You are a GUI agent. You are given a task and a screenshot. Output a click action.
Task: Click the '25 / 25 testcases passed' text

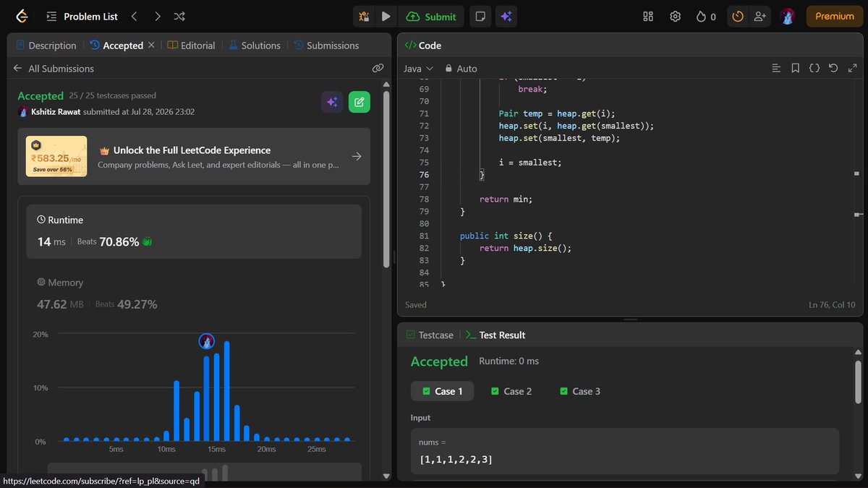click(x=113, y=95)
